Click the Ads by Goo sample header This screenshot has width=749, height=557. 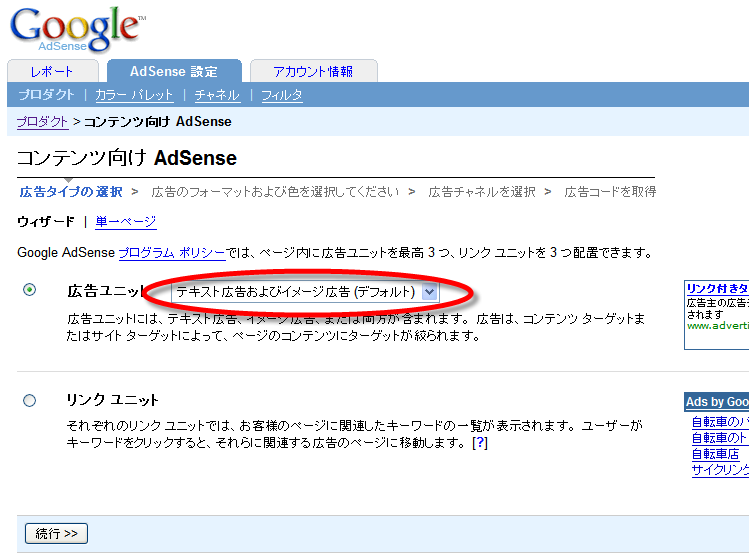point(717,402)
